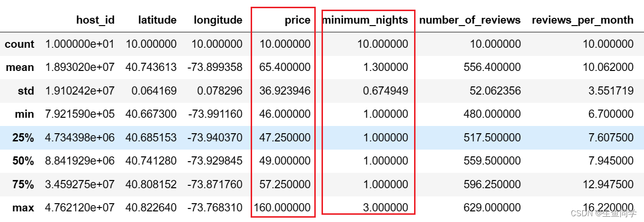Select the min row label
This screenshot has width=644, height=222.
tap(25, 114)
